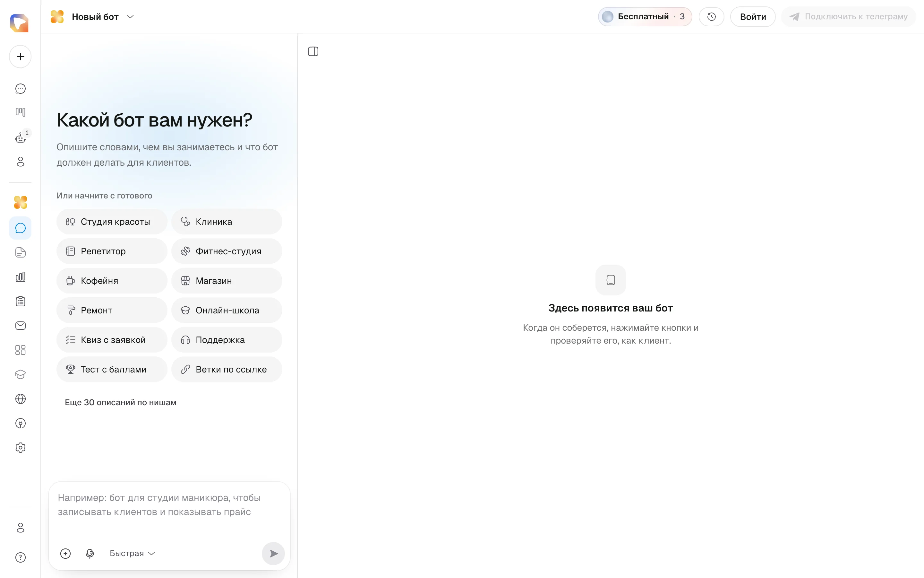This screenshot has height=578, width=924.
Task: Choose the Поддержка template
Action: pyautogui.click(x=227, y=340)
